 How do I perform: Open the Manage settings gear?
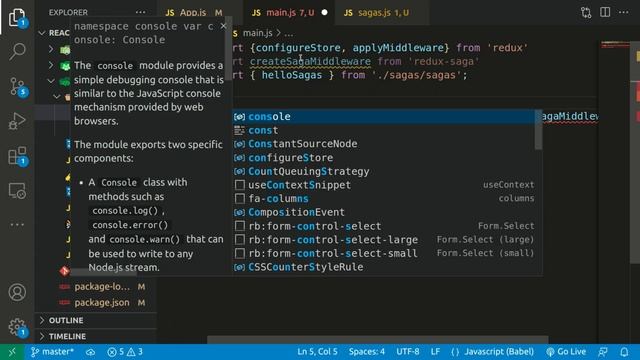17,327
